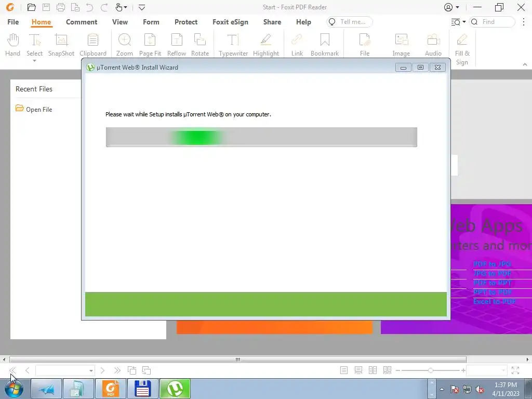This screenshot has height=399, width=532.
Task: Open page number dropdown in status bar
Action: [91, 370]
